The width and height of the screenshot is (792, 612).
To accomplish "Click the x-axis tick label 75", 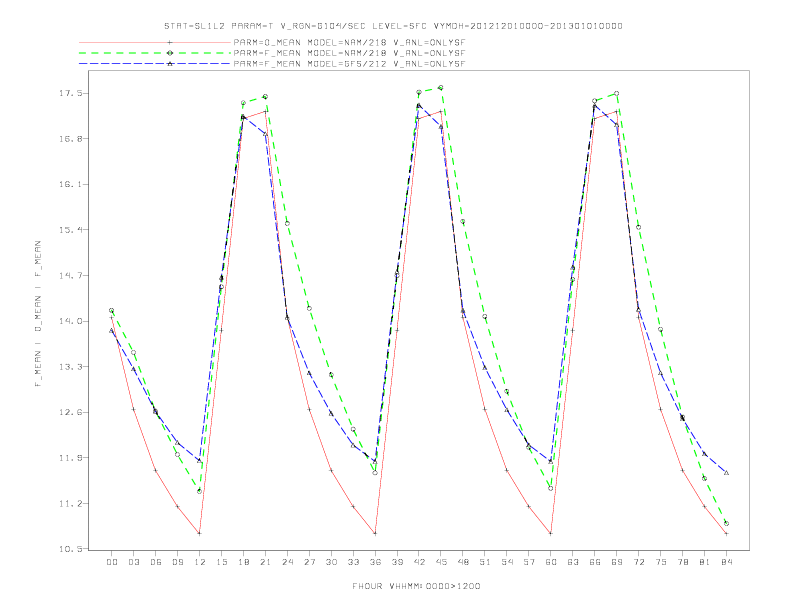I will tap(661, 562).
